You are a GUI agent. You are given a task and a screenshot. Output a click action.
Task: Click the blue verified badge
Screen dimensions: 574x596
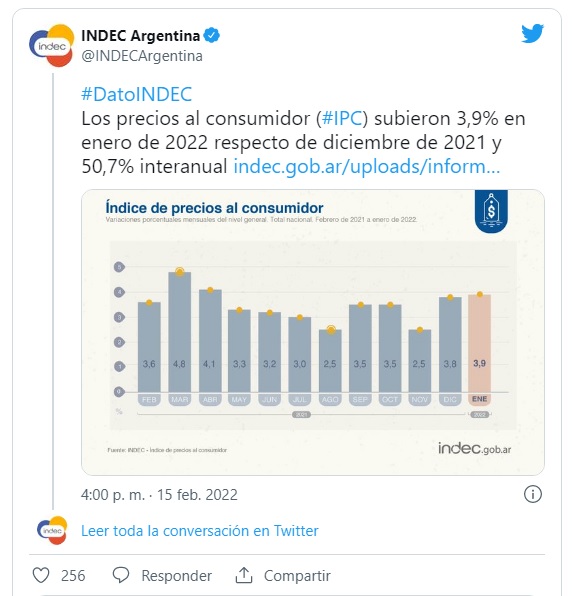211,35
